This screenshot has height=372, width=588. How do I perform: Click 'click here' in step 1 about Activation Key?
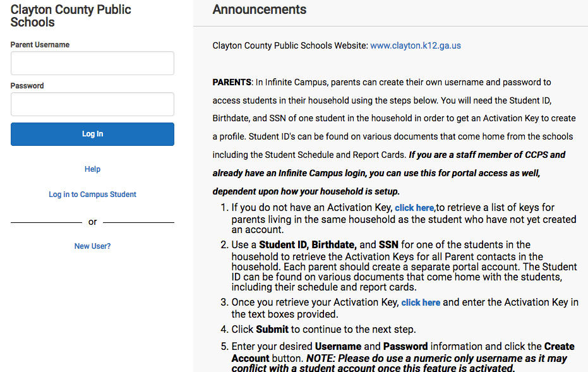click(414, 208)
